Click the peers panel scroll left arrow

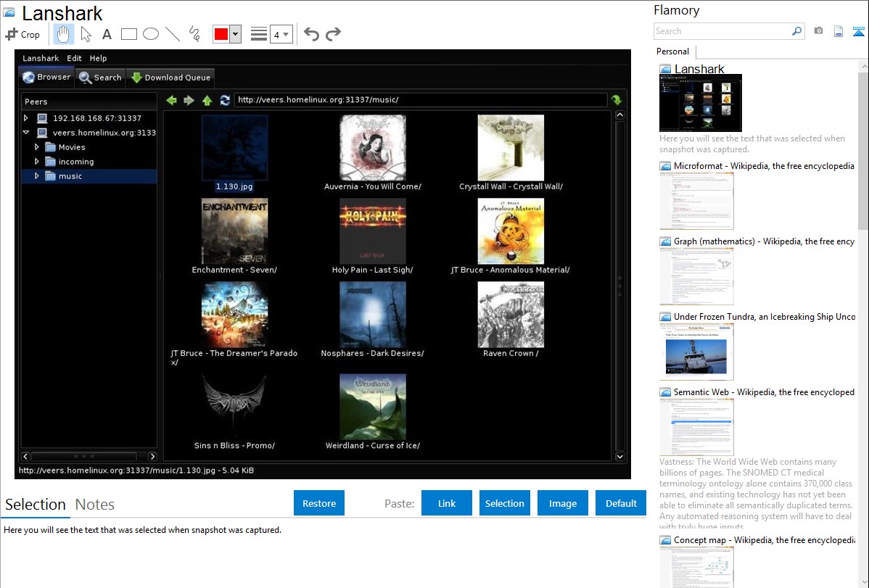point(25,456)
